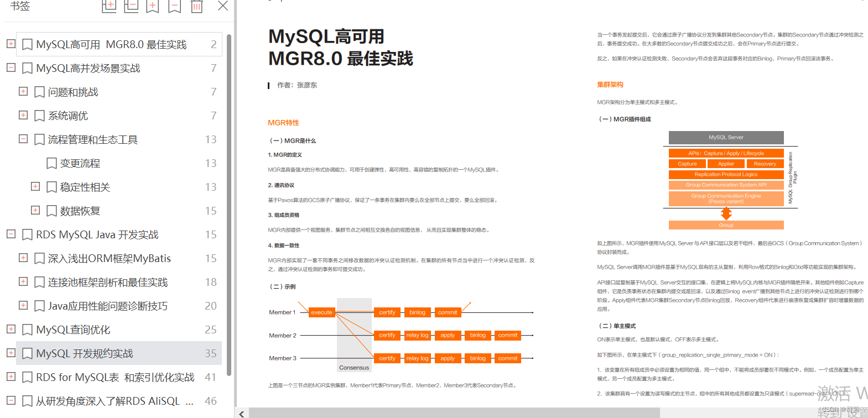Expand the RDS for MySQL表 和索引优化实战 node
This screenshot has width=868, height=418.
[11, 376]
